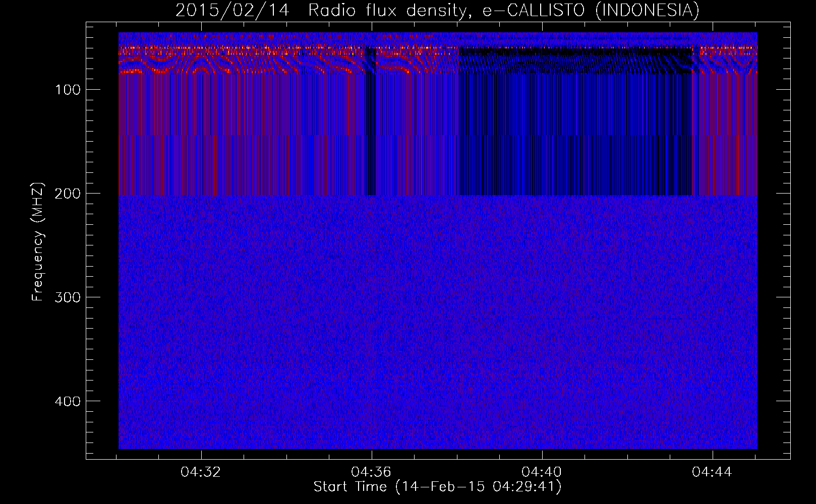Click the plot title "2015/02/14 Radio flux density, e-CALLISTO (INDONESIA)"
The height and width of the screenshot is (504, 816).
(437, 11)
